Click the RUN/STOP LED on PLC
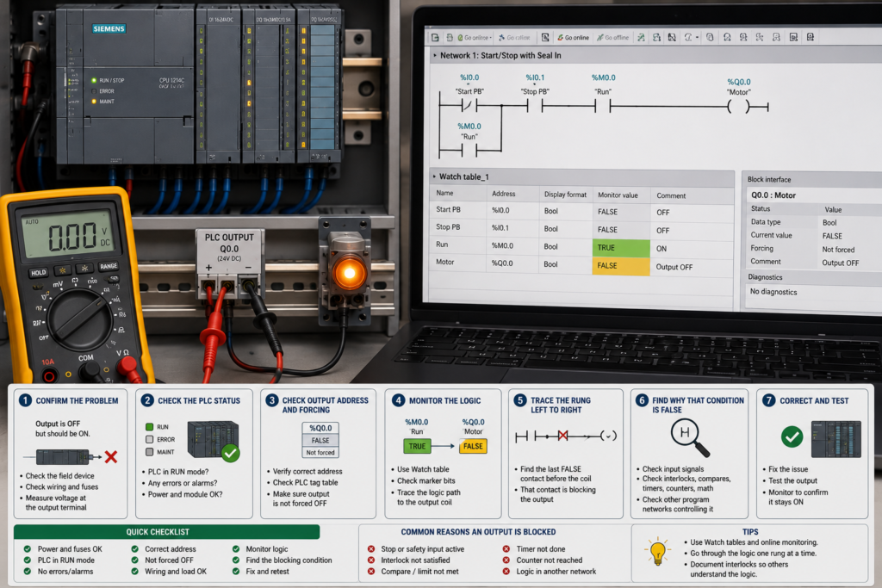The image size is (882, 588). click(94, 80)
